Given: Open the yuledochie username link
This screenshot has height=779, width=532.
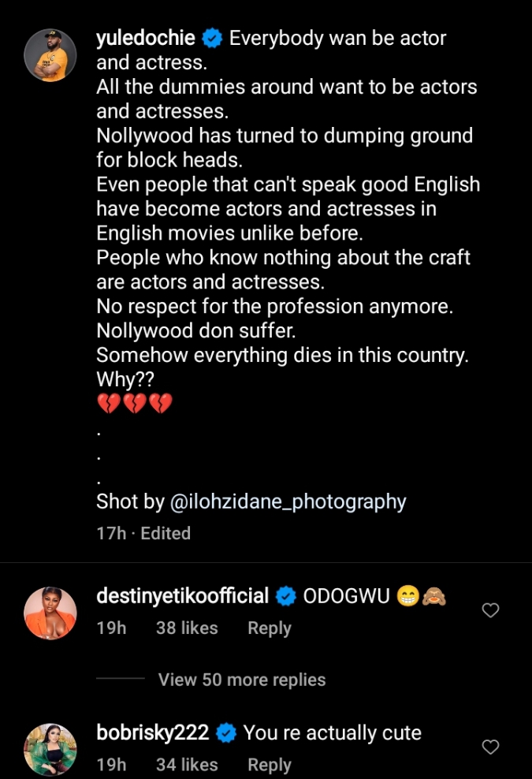Looking at the screenshot, I should click(x=146, y=38).
